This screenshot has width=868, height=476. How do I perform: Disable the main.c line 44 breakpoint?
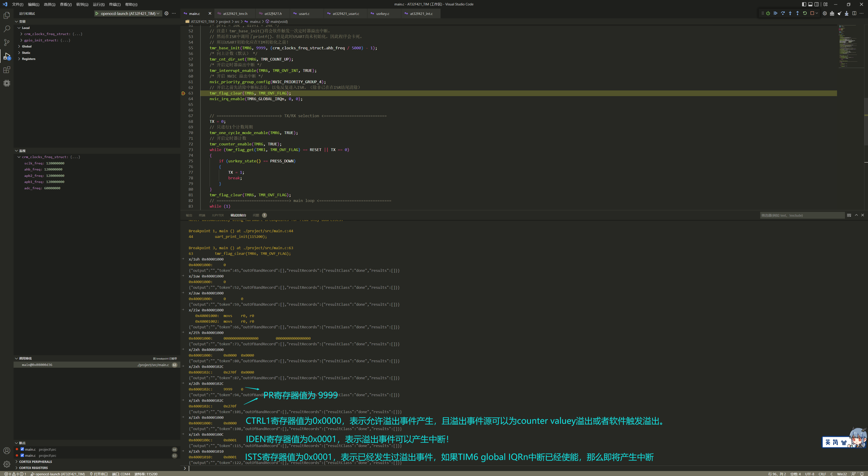pos(22,449)
